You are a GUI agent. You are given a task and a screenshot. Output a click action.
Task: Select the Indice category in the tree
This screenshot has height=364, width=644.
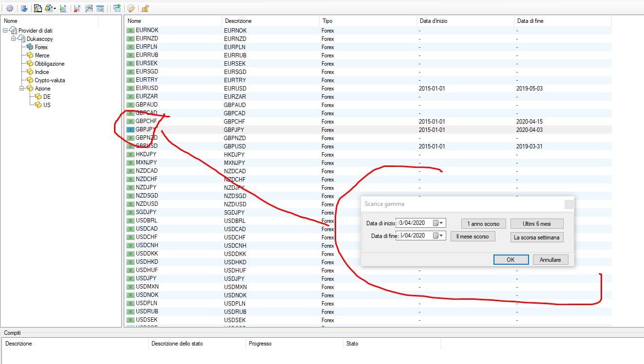tap(42, 72)
